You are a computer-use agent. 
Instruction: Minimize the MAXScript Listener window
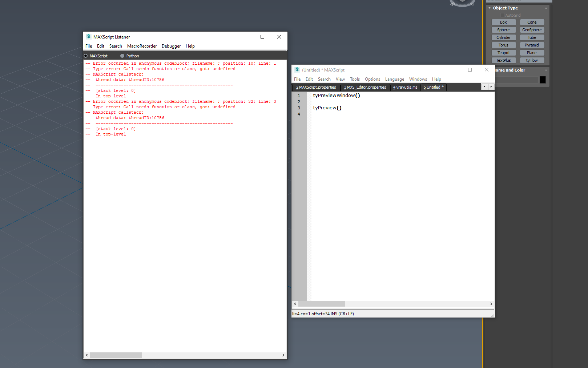pos(246,37)
